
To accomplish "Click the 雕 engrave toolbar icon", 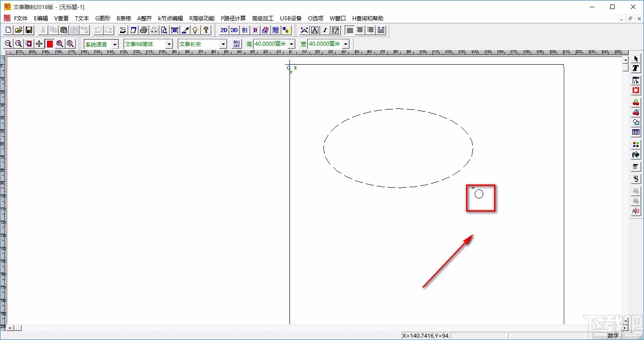I will coord(275,30).
